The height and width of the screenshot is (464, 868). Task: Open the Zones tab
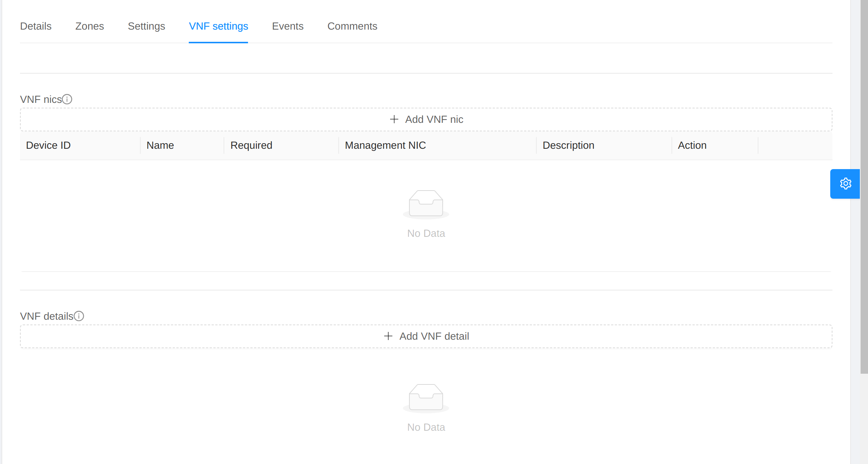[90, 26]
